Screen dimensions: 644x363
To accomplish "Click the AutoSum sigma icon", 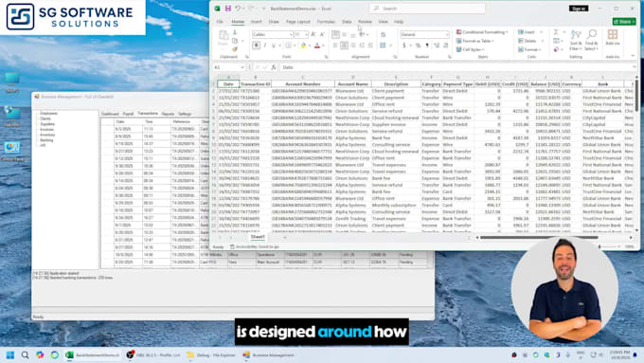I will pos(556,32).
